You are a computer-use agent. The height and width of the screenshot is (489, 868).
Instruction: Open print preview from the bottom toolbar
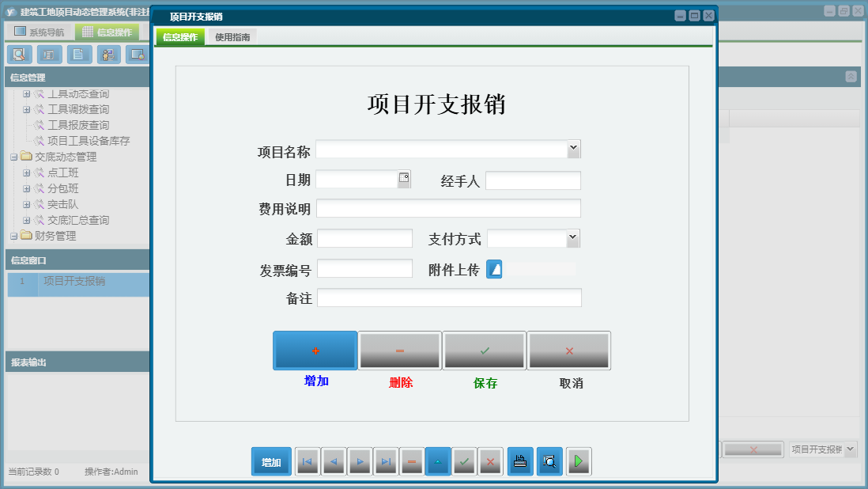click(549, 461)
